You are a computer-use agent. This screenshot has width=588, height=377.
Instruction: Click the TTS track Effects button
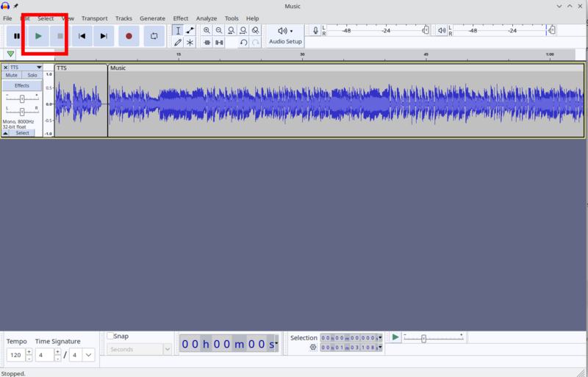(x=22, y=85)
